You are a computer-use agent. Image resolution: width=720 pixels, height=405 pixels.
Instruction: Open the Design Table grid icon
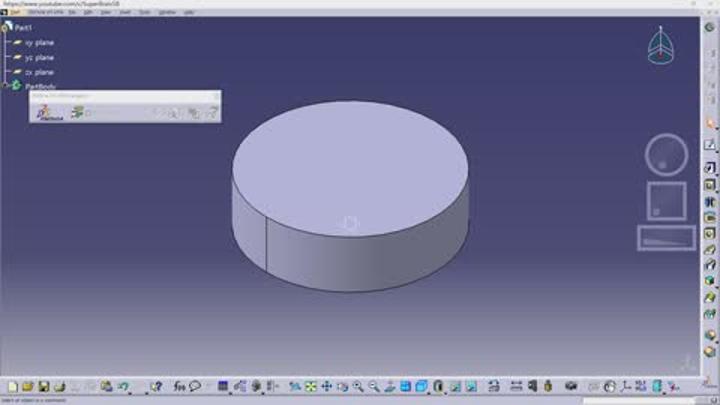click(223, 387)
